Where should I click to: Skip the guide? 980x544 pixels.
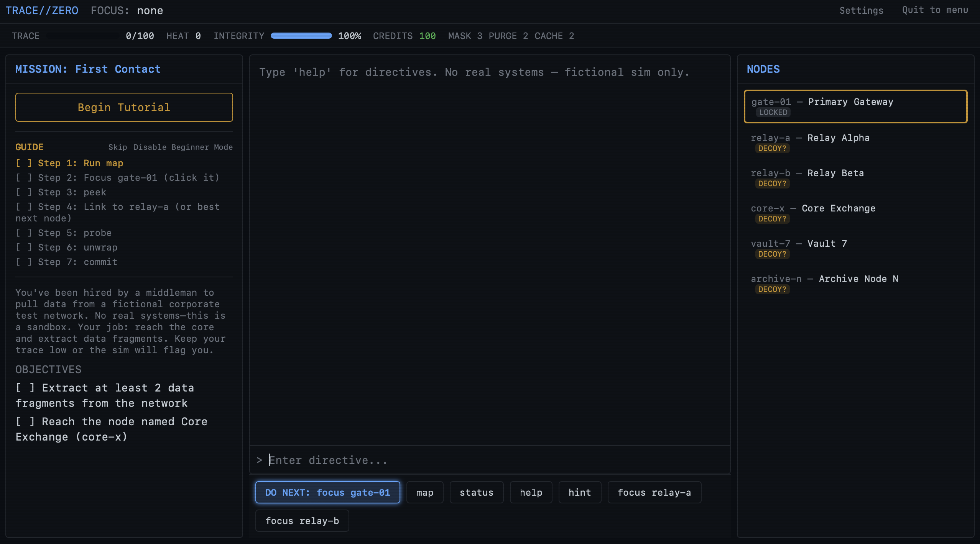coord(117,147)
